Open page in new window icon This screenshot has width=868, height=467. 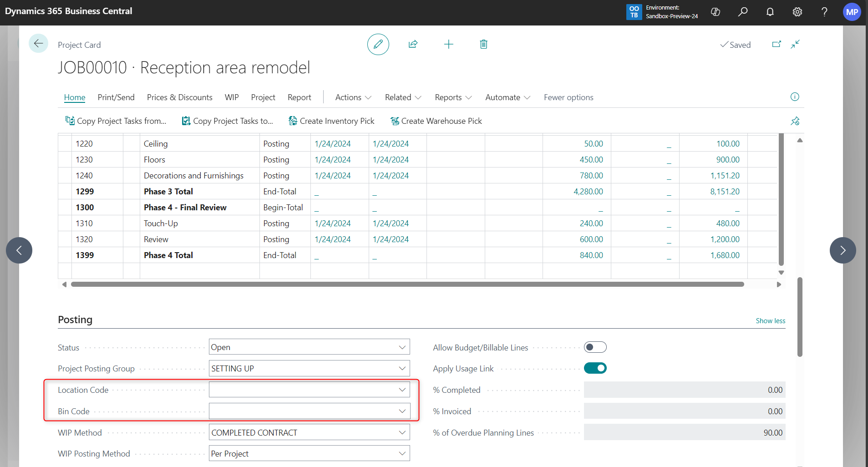(777, 44)
